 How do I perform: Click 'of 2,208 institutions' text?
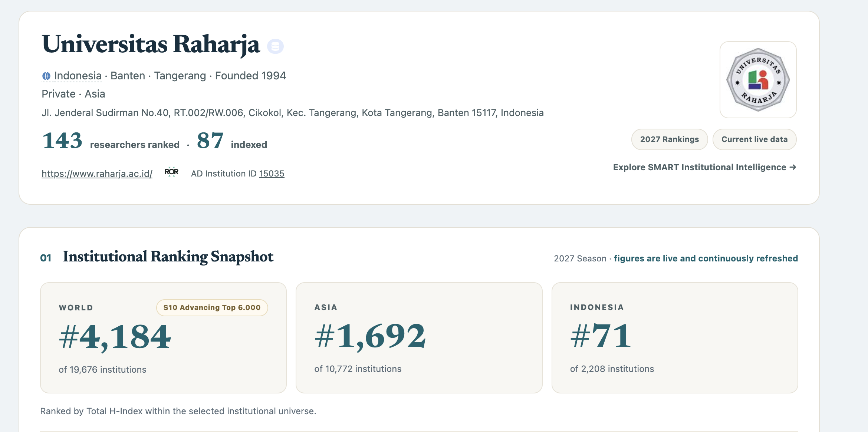pyautogui.click(x=612, y=369)
